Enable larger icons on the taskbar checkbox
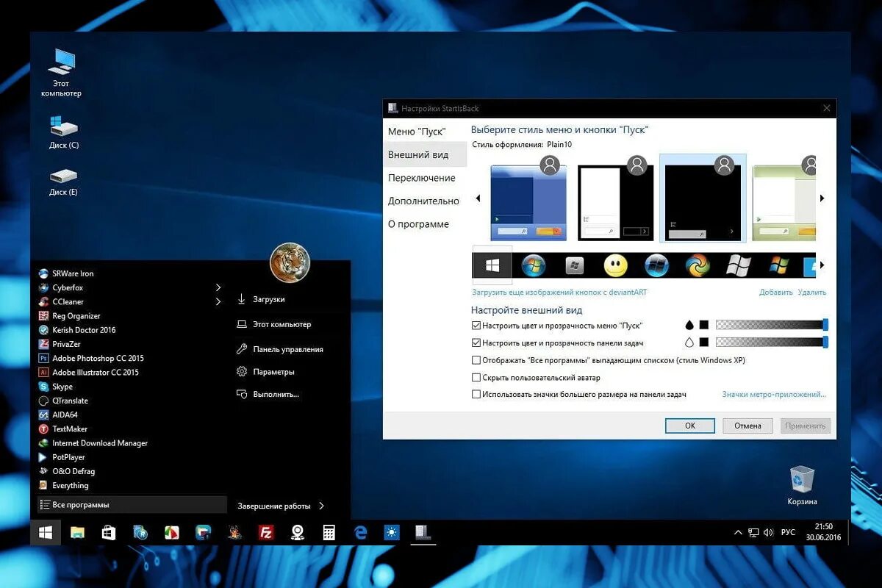This screenshot has height=588, width=882. pos(476,395)
